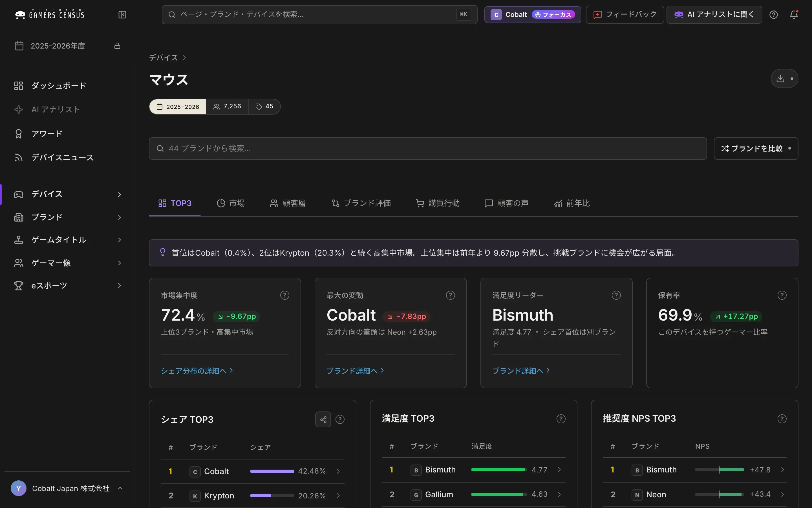Switch to the ブランド評価 tab

tap(361, 203)
